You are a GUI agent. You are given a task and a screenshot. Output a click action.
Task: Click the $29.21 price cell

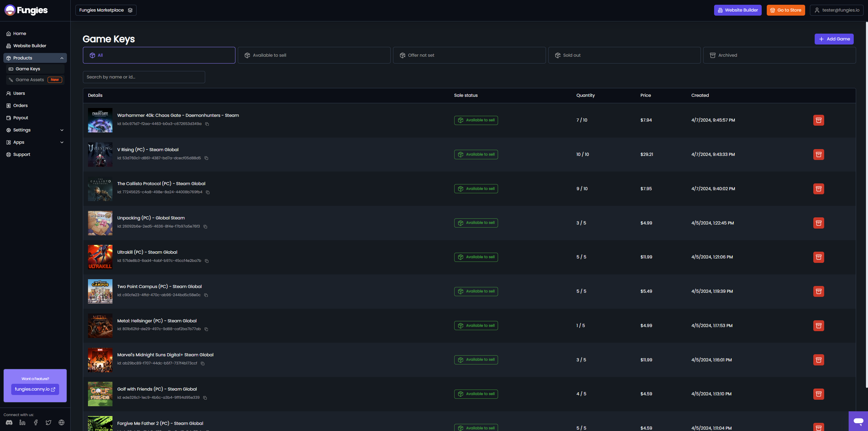(x=646, y=155)
